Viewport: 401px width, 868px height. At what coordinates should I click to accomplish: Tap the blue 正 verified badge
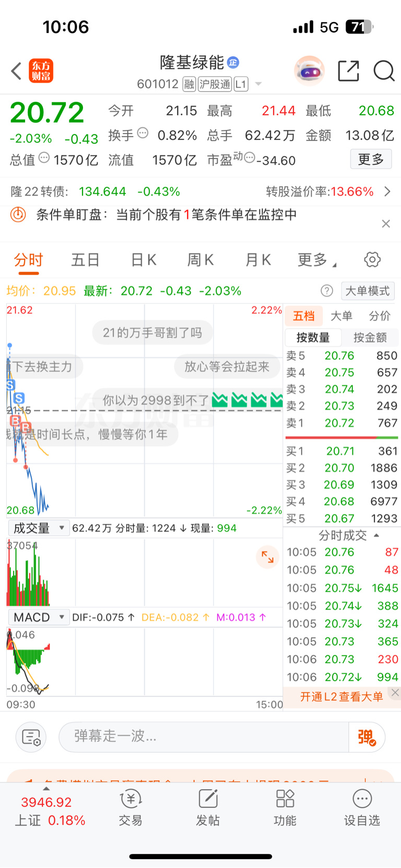[x=233, y=63]
